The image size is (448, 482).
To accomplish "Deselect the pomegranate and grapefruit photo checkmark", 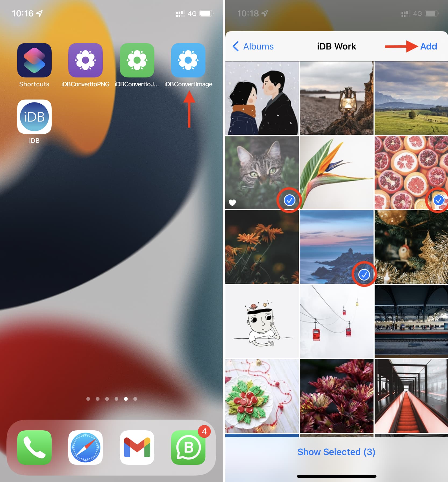I will (439, 200).
